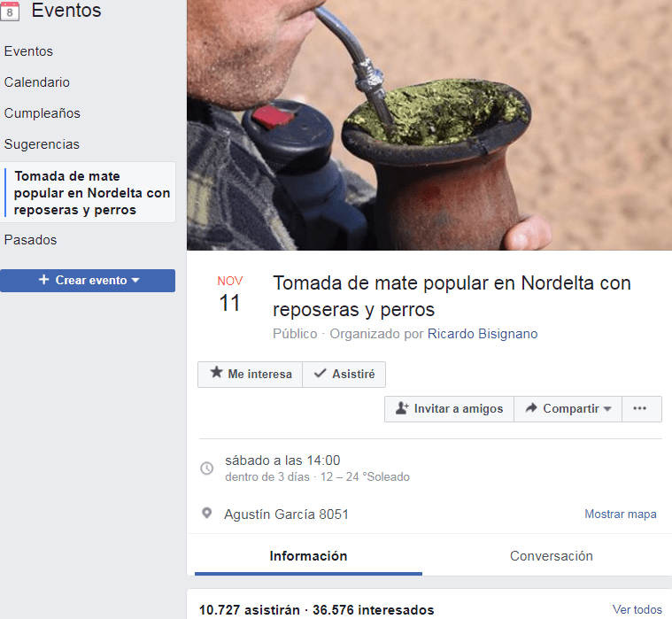Open Cumpleaños in the sidebar

pyautogui.click(x=42, y=113)
